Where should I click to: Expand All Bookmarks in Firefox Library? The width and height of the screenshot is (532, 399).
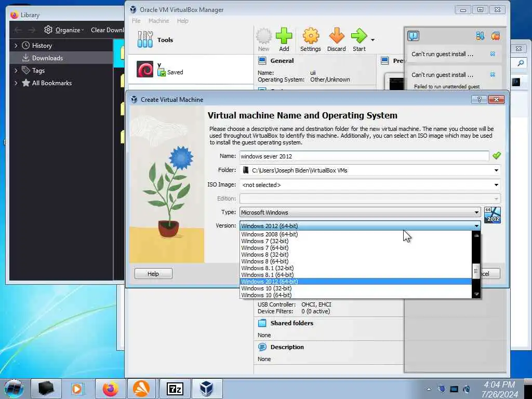16,83
